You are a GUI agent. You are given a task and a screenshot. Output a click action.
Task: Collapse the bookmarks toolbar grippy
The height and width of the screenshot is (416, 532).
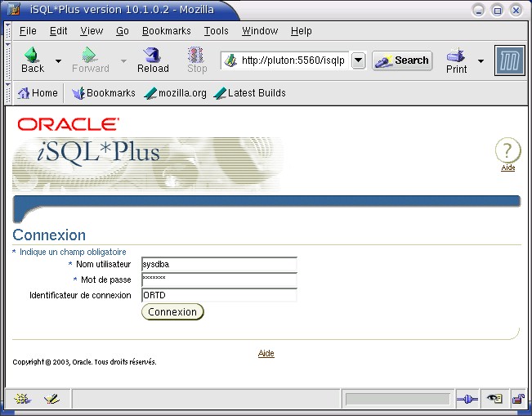pos(8,92)
